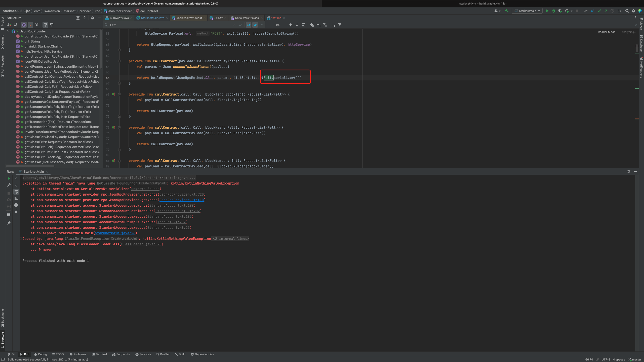The width and height of the screenshot is (644, 362).
Task: Sort Structure members alphabetically
Action: tap(16, 25)
